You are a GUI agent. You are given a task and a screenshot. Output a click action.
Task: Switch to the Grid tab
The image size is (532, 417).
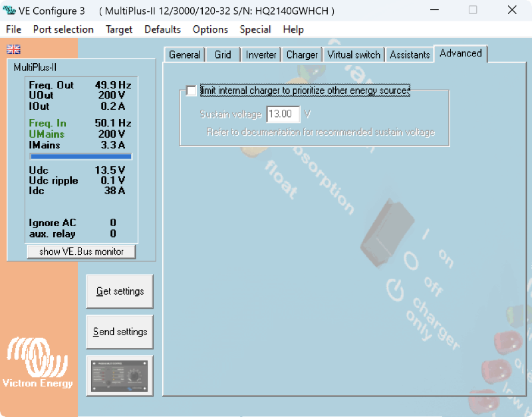point(223,55)
